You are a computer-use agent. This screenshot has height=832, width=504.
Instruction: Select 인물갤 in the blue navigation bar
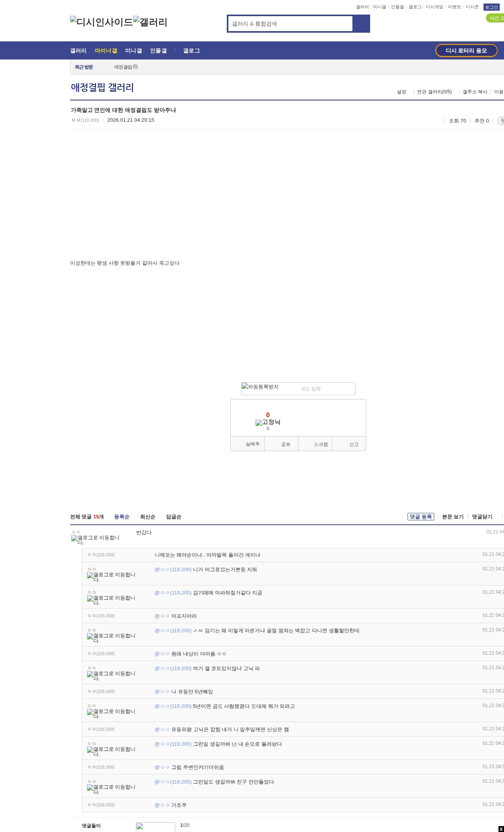click(158, 51)
